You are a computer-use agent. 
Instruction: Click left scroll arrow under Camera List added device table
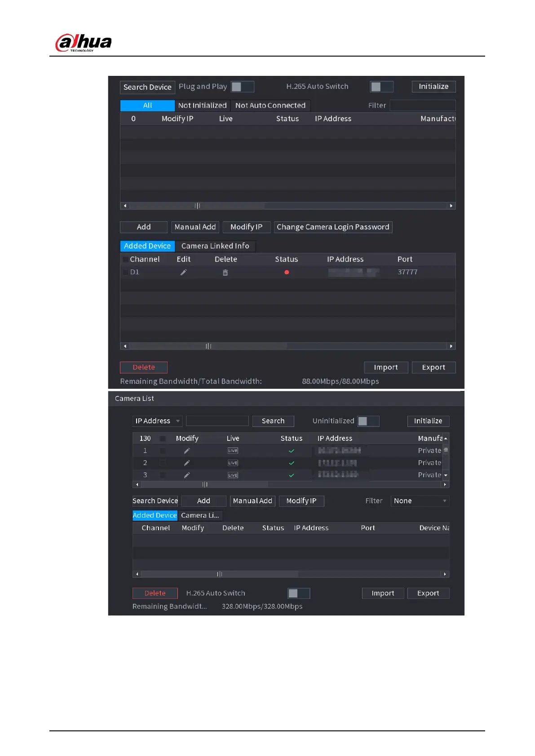pos(137,574)
